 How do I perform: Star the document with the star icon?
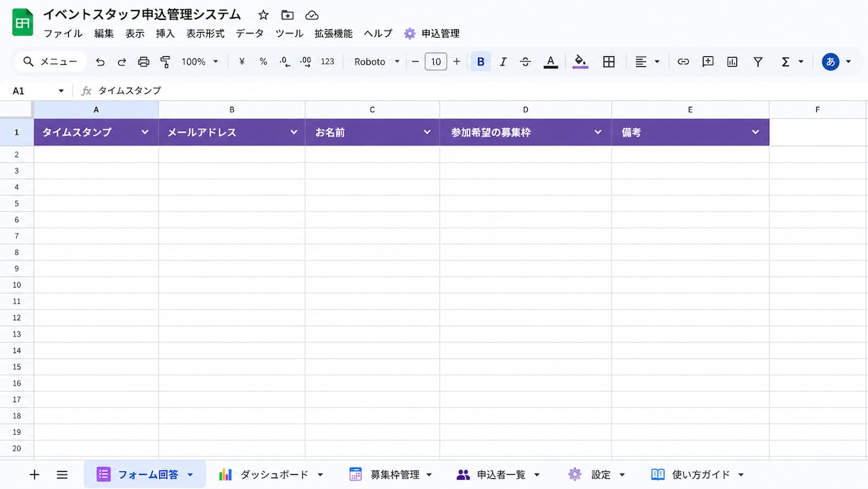(263, 15)
